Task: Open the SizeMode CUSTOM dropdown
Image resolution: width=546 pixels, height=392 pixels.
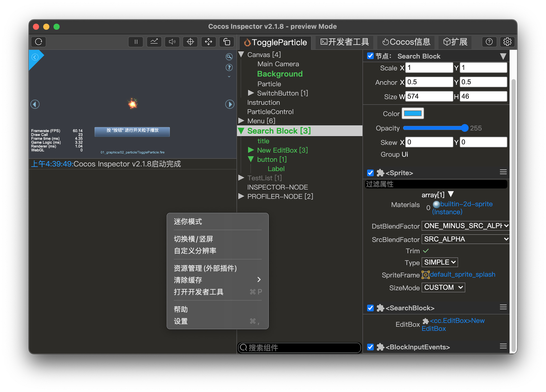Action: point(443,288)
